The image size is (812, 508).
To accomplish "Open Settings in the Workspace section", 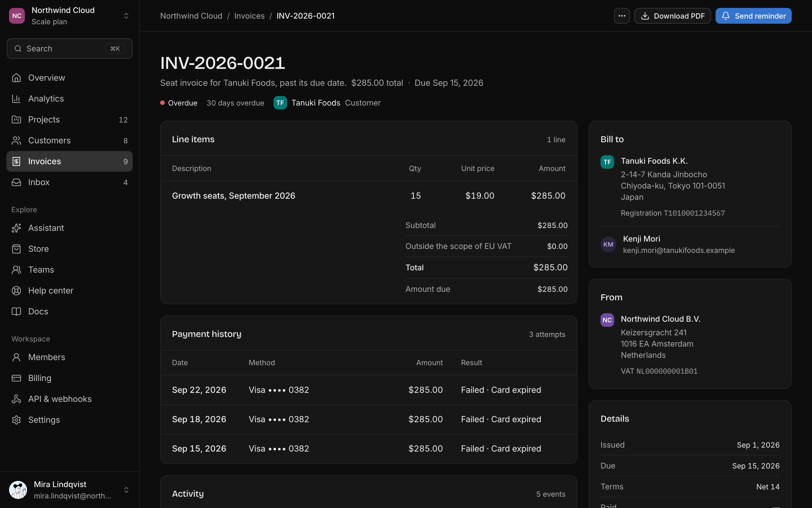I will click(x=69, y=420).
